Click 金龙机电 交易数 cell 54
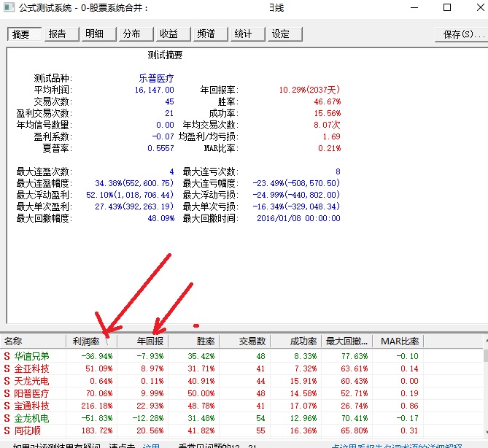The height and width of the screenshot is (448, 488). tap(261, 418)
